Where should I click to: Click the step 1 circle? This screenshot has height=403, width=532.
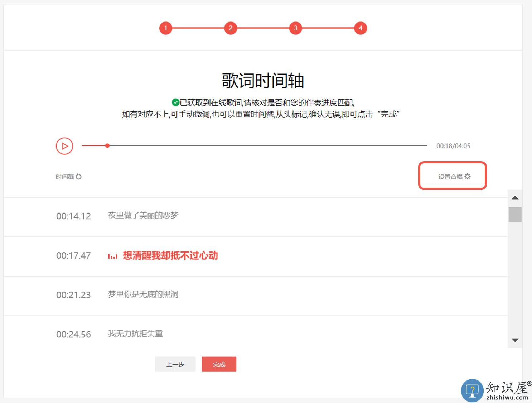pos(166,28)
